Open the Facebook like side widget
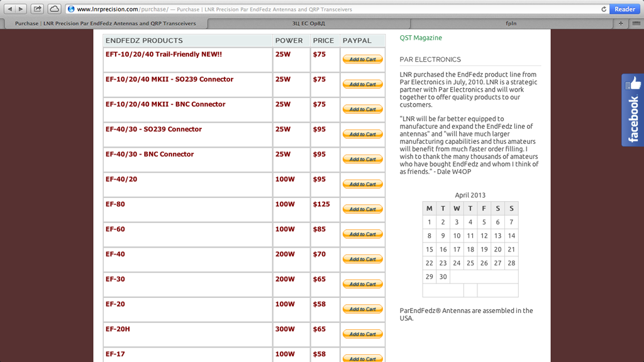Screen dimensions: 644x362 point(633,110)
